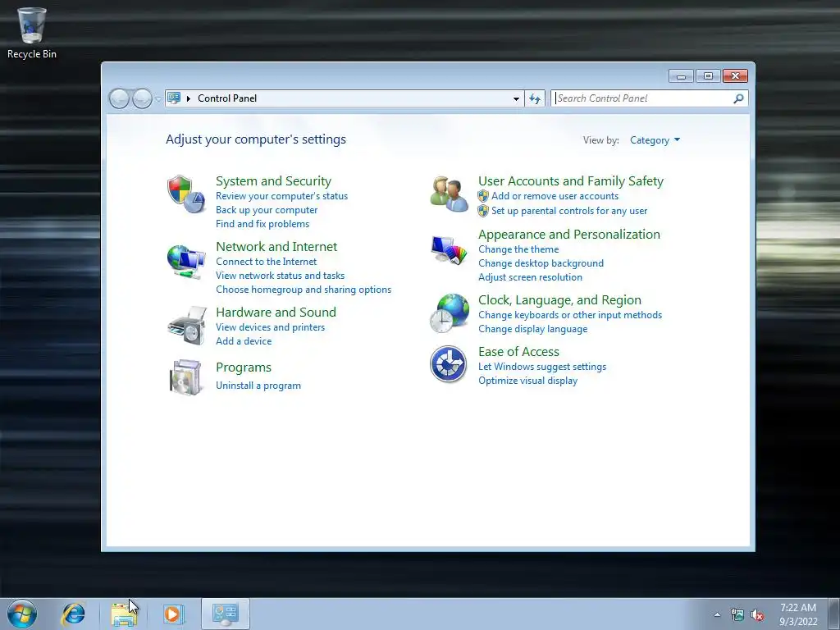Open the Hardware and Sound printer icon
The width and height of the screenshot is (840, 630).
187,326
